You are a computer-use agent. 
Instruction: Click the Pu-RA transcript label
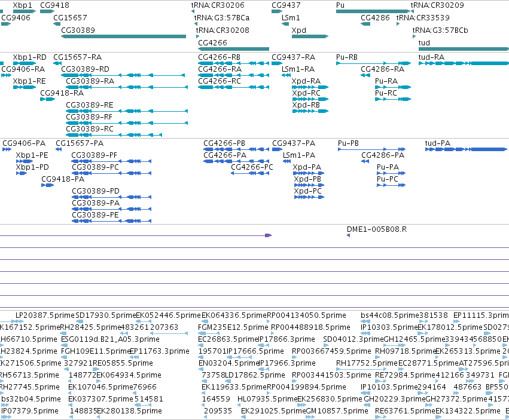coord(386,81)
